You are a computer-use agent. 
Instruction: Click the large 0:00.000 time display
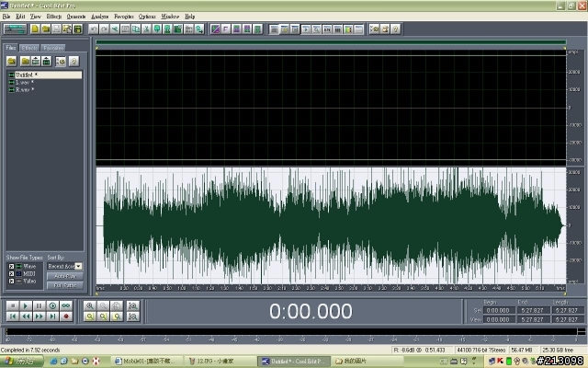[x=311, y=311]
